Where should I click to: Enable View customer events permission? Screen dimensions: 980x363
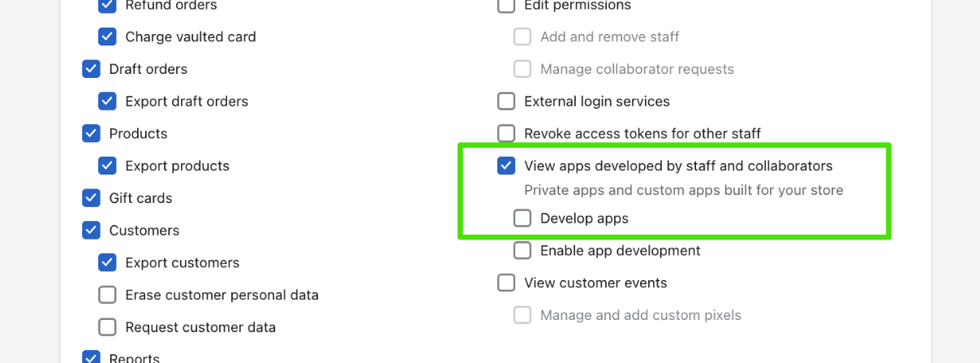tap(506, 283)
